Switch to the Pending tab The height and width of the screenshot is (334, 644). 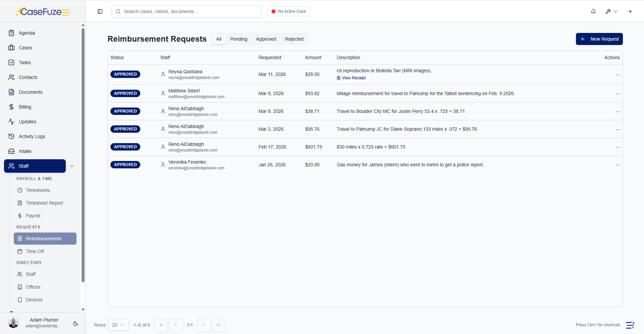pos(238,39)
